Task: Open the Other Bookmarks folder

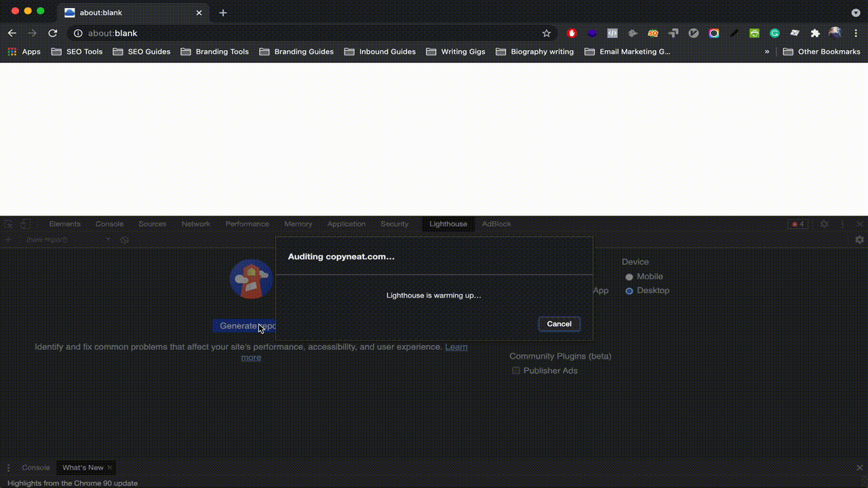Action: tap(822, 52)
